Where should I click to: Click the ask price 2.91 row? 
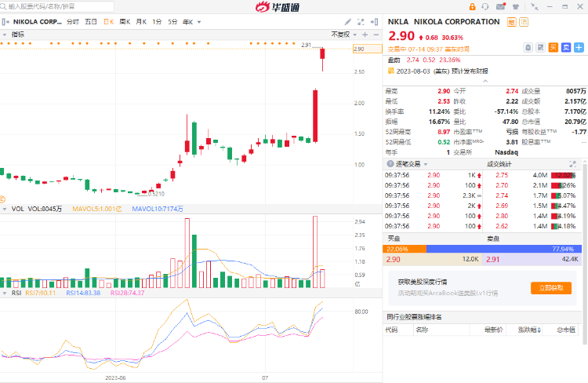pos(532,260)
